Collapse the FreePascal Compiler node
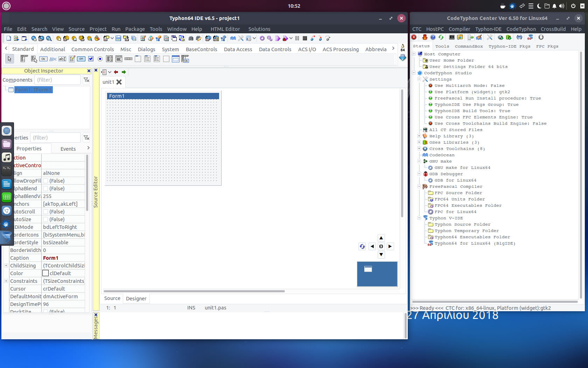The height and width of the screenshot is (368, 588). 419,186
